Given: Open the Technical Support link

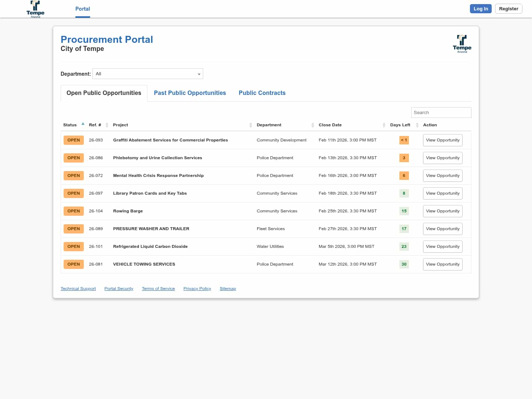Looking at the screenshot, I should (x=78, y=289).
